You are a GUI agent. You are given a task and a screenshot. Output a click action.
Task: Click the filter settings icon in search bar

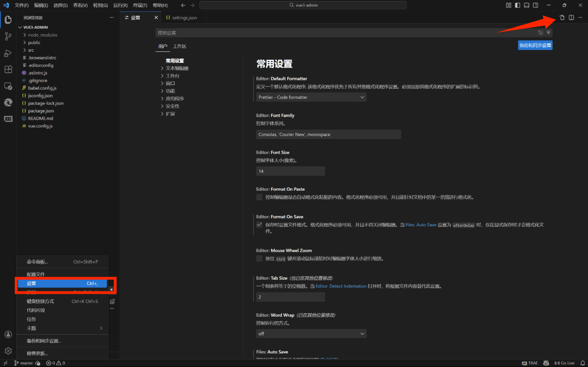[x=549, y=33]
